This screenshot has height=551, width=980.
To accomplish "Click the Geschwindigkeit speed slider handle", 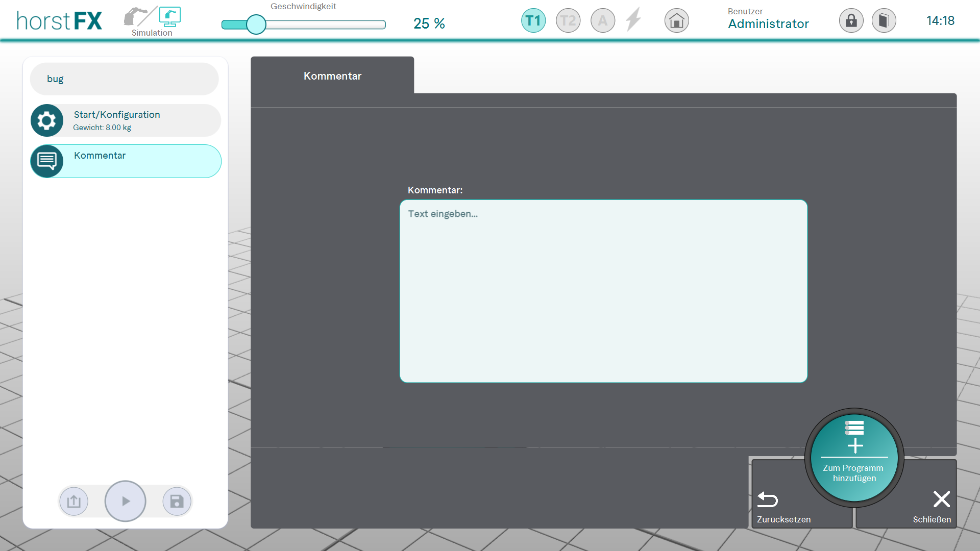I will point(256,24).
